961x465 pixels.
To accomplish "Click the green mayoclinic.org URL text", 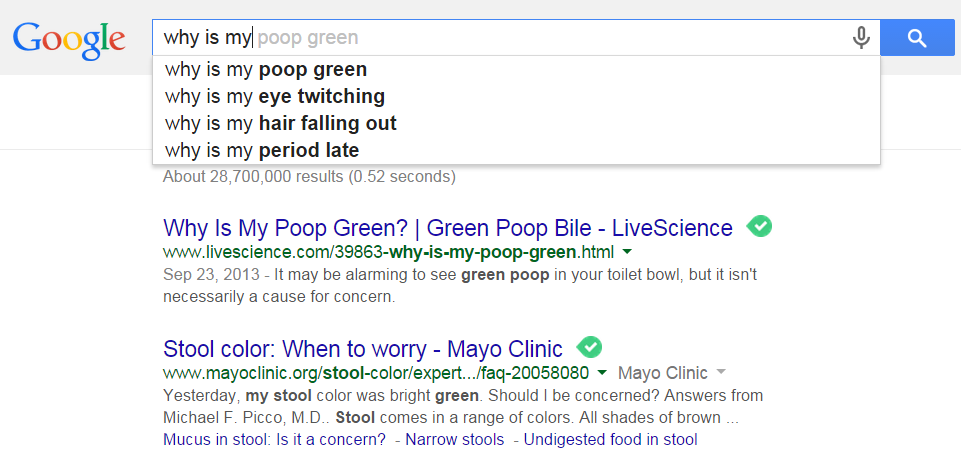I will pyautogui.click(x=376, y=374).
